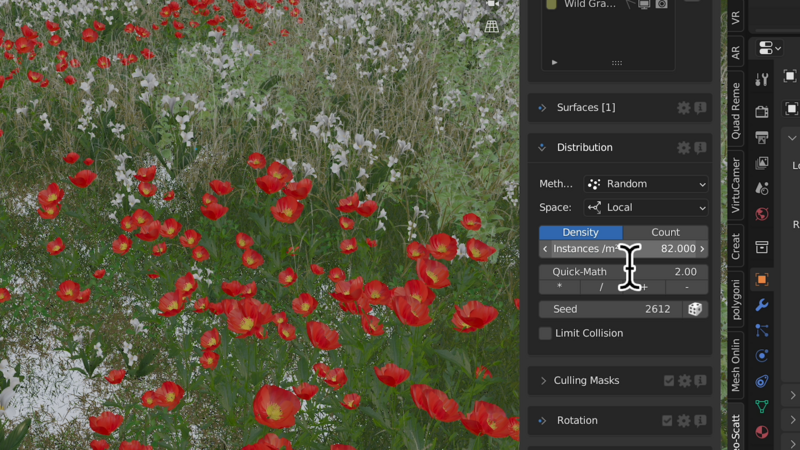Expand the Surfaces [1] panel
Viewport: 800px width, 450px height.
click(x=542, y=108)
